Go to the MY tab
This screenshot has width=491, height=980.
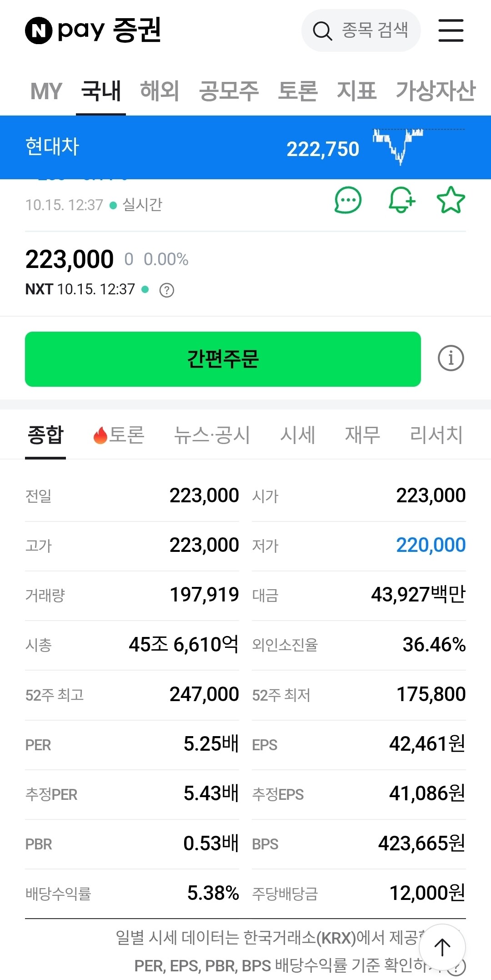point(46,91)
